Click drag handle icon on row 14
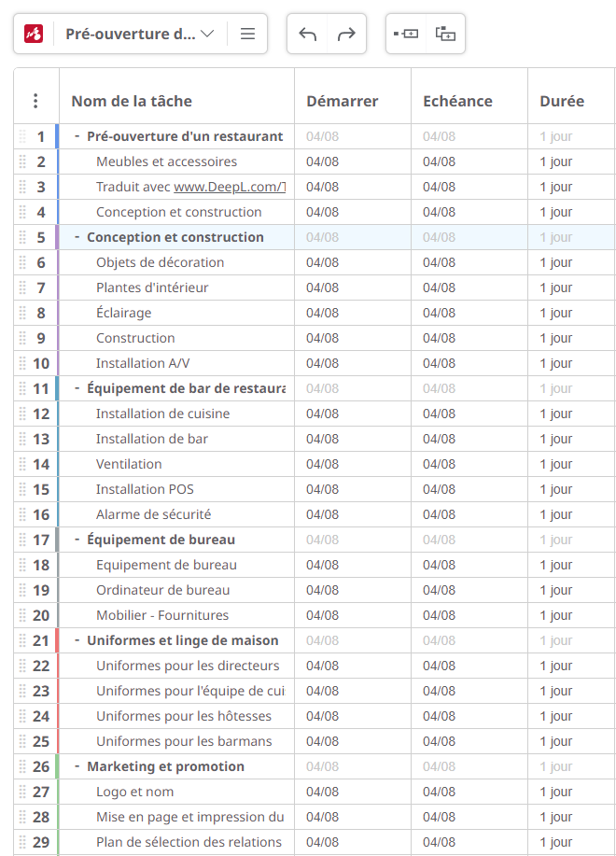The image size is (616, 856). coord(22,465)
